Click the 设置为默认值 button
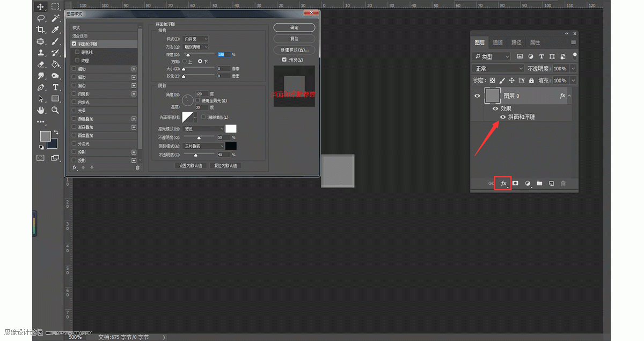 (191, 165)
